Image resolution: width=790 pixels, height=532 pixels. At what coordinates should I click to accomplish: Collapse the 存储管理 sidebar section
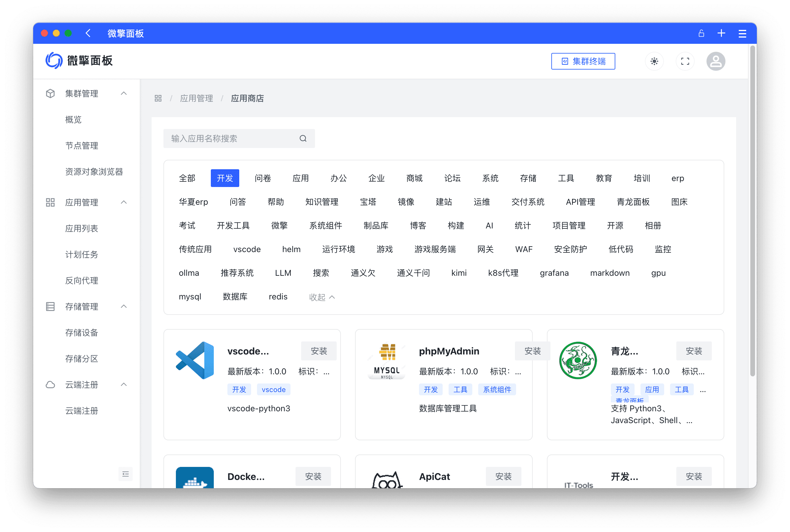[x=123, y=306]
